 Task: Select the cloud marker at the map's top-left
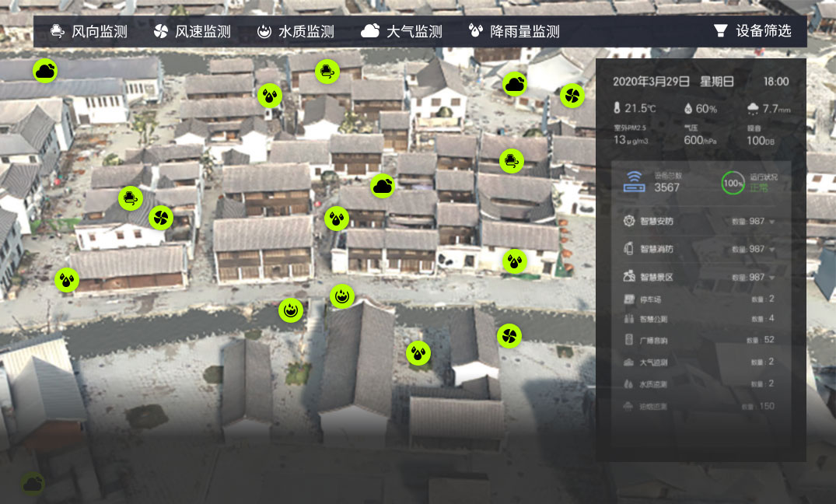coord(45,72)
